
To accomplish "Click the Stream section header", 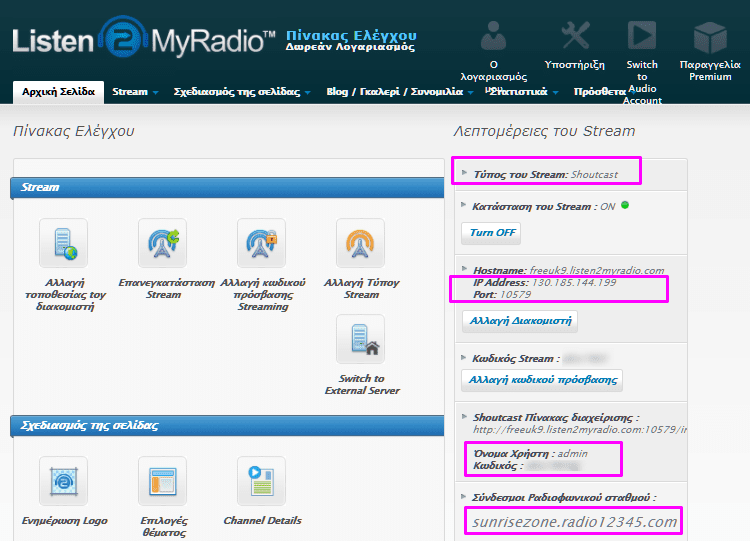I will pyautogui.click(x=227, y=188).
